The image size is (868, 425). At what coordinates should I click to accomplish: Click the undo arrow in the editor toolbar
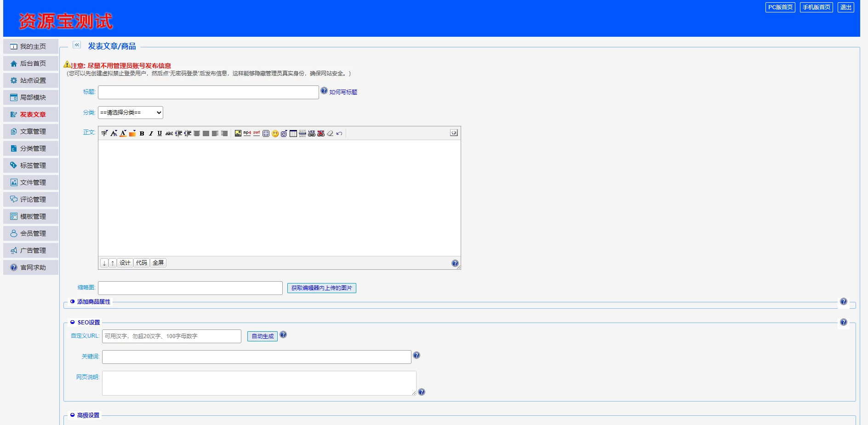(x=339, y=134)
